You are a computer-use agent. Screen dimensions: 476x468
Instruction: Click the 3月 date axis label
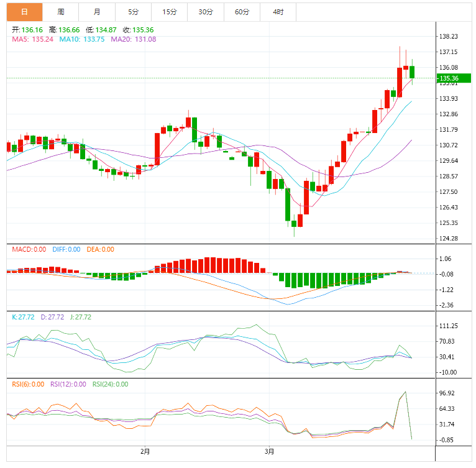click(x=269, y=452)
